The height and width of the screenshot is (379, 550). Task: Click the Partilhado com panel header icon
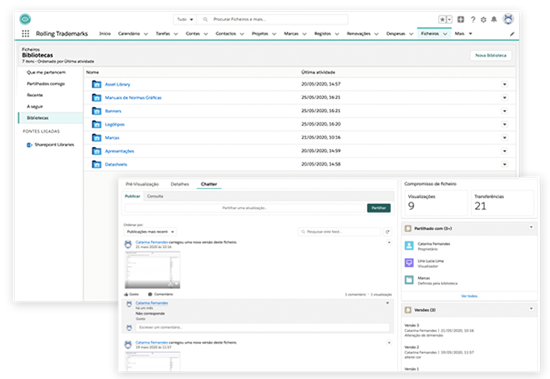[408, 228]
